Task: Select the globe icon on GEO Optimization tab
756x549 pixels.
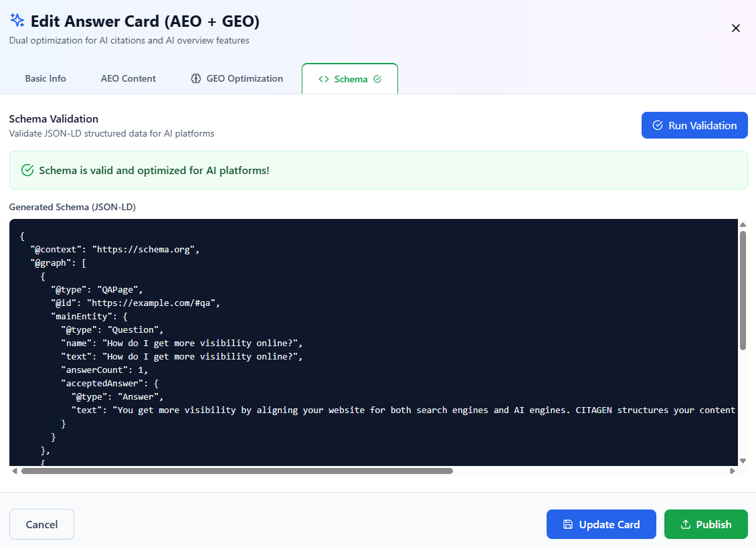Action: 195,78
